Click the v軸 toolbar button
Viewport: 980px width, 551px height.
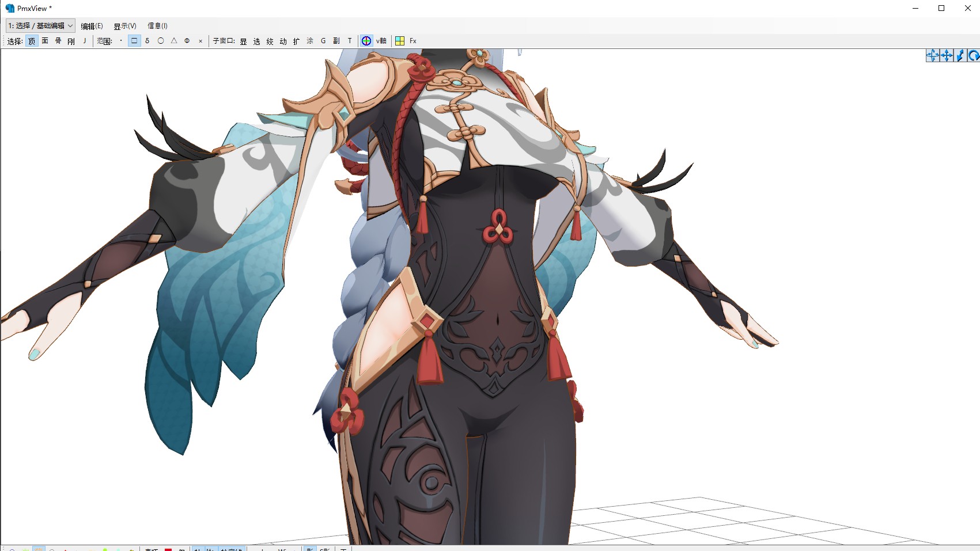(x=381, y=41)
